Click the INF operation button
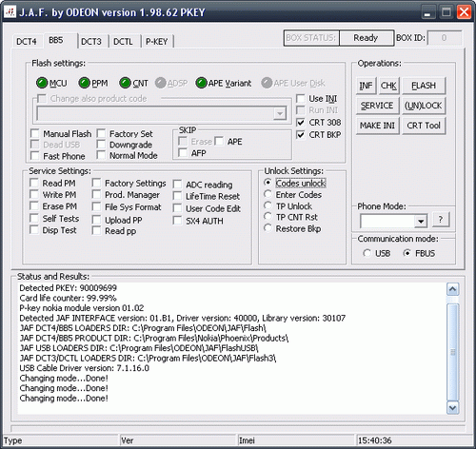476x449 pixels. (366, 86)
